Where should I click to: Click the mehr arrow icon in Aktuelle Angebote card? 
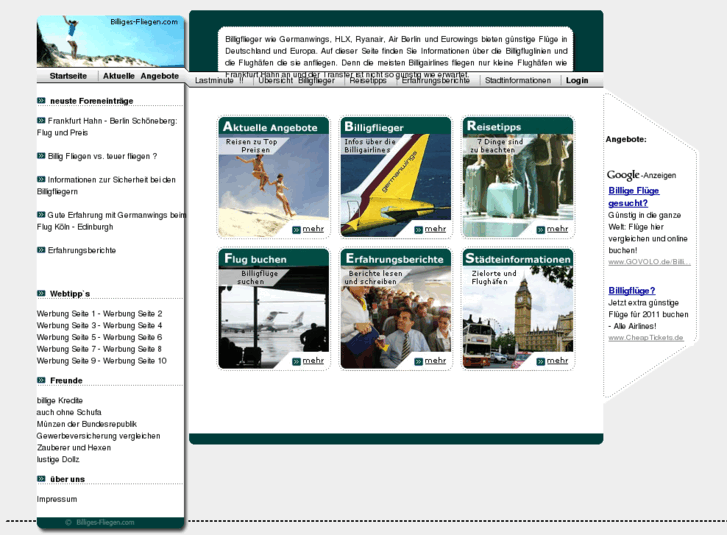(296, 230)
